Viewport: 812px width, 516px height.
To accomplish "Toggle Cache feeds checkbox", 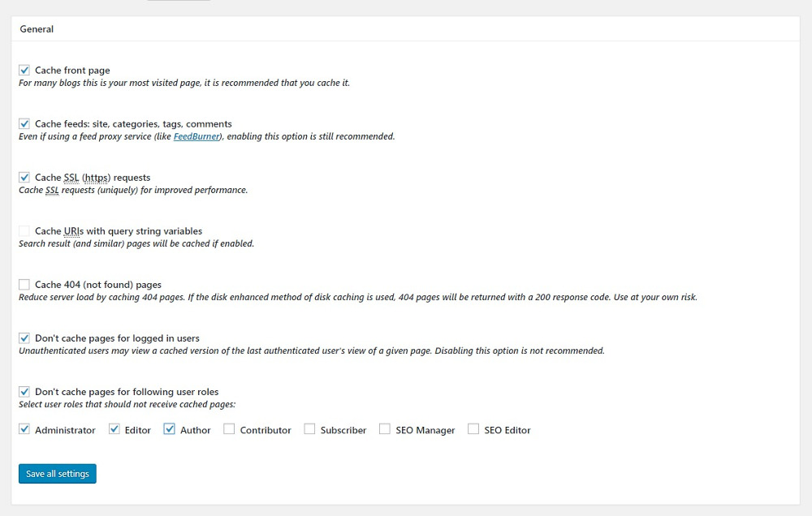I will [x=24, y=123].
